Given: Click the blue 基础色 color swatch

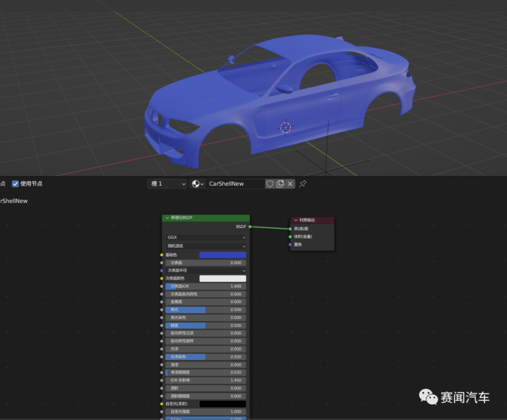Looking at the screenshot, I should point(223,255).
